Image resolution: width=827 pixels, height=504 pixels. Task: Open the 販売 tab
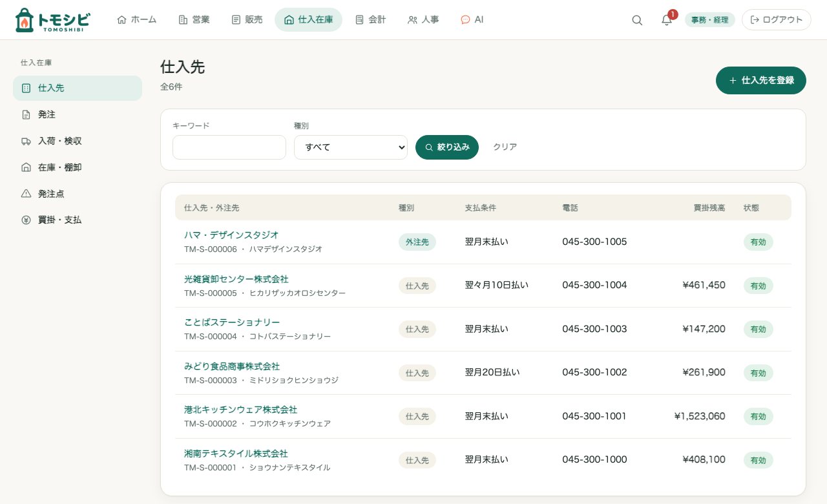tap(247, 20)
